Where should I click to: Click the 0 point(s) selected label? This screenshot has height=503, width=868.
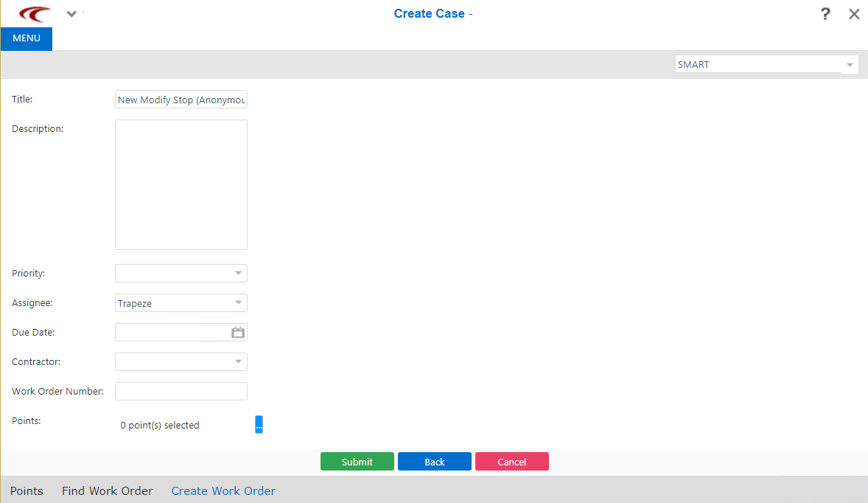tap(160, 425)
